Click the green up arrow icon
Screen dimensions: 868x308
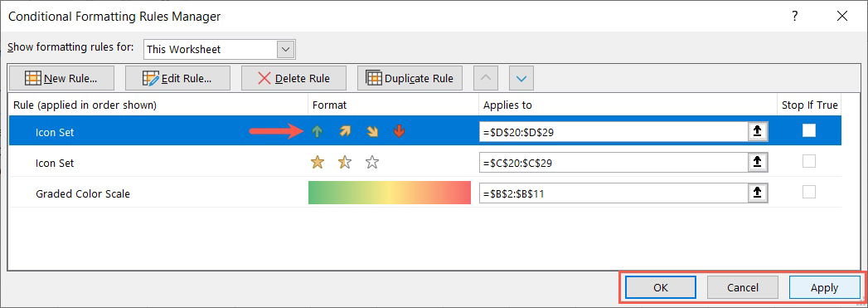tap(318, 131)
